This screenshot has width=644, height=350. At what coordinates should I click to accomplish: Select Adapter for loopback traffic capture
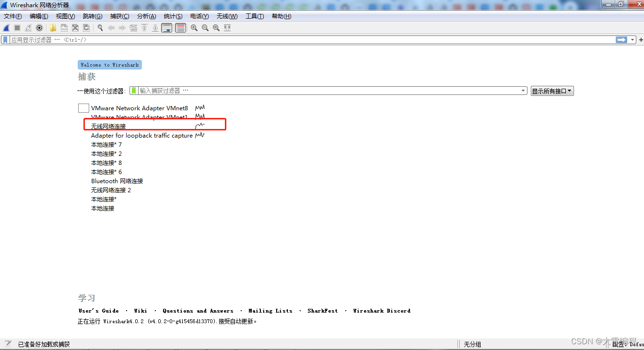point(142,136)
